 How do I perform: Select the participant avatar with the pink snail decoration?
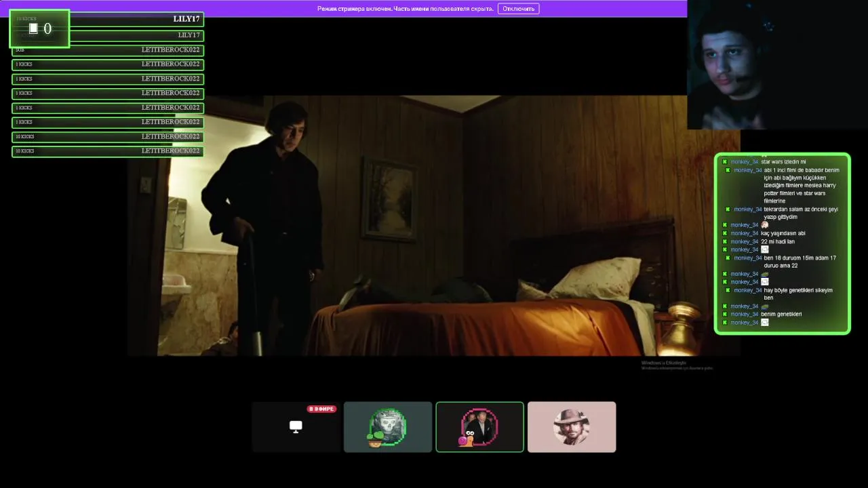point(479,427)
